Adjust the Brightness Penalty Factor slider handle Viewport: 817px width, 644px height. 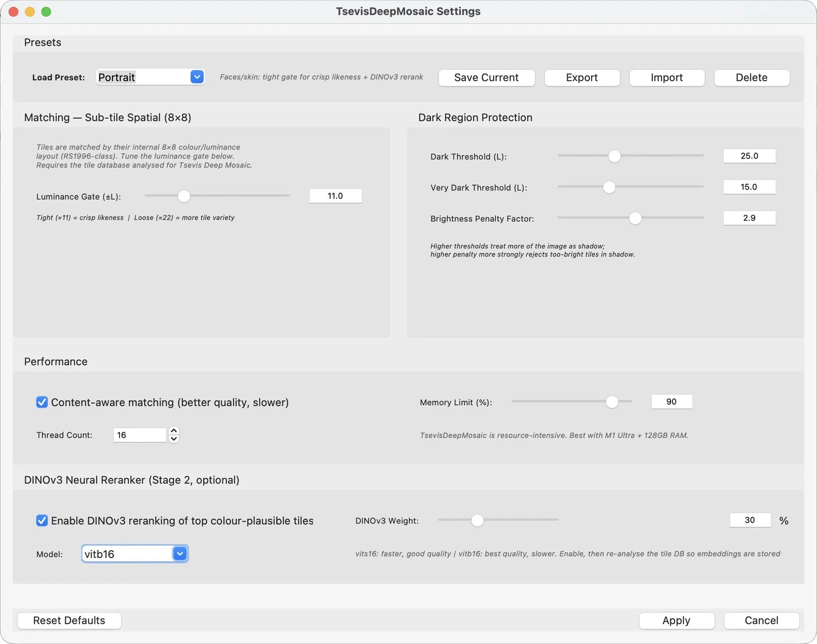point(635,218)
